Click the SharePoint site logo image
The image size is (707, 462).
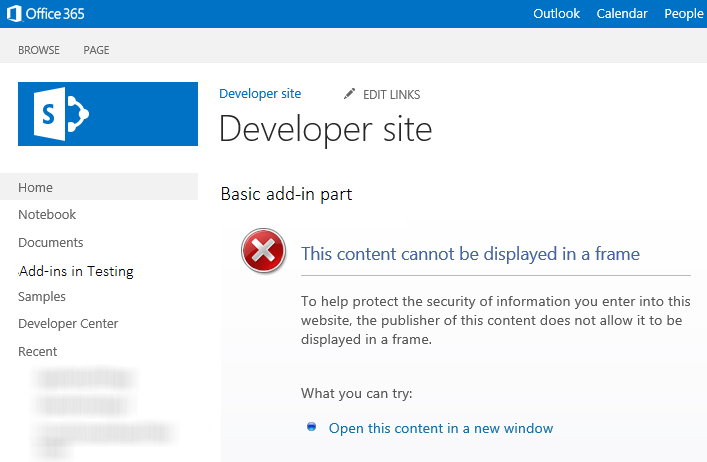108,114
